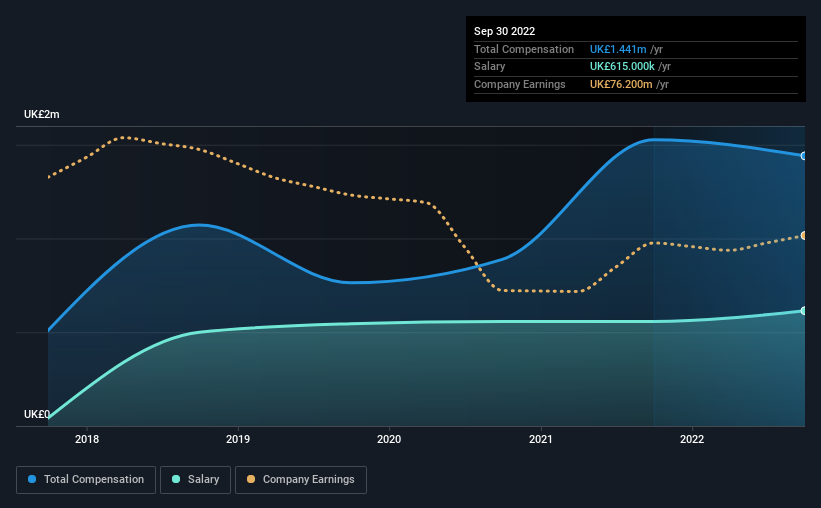The width and height of the screenshot is (821, 508).
Task: Toggle the Salary legend button
Action: (195, 480)
